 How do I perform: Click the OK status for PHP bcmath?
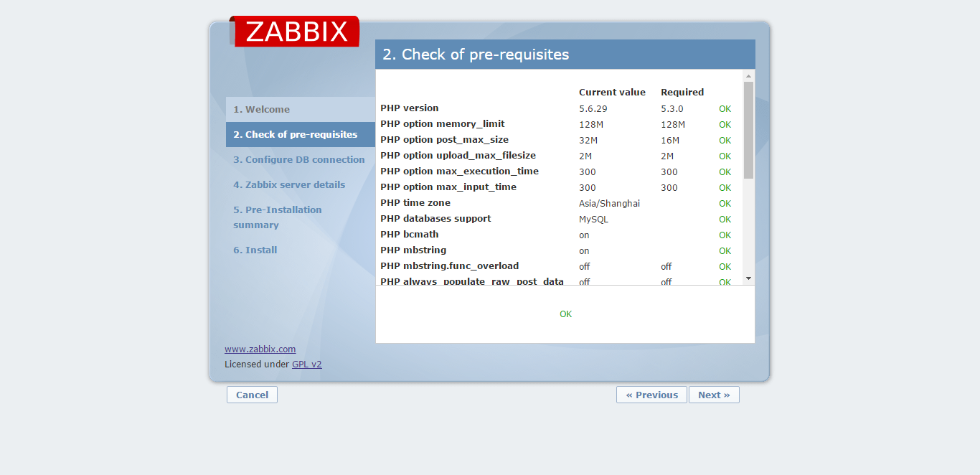(725, 235)
